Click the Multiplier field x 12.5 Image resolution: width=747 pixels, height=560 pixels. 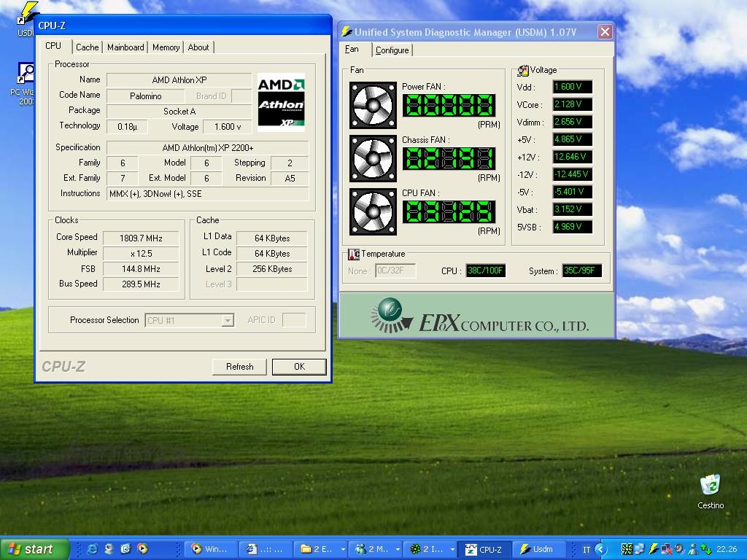[x=141, y=253]
